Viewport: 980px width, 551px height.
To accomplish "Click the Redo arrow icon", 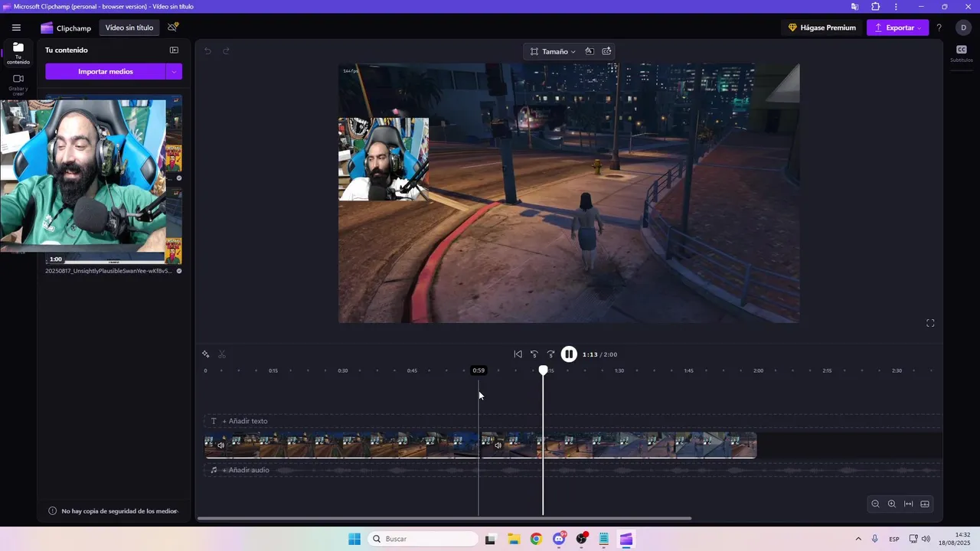I will point(226,51).
